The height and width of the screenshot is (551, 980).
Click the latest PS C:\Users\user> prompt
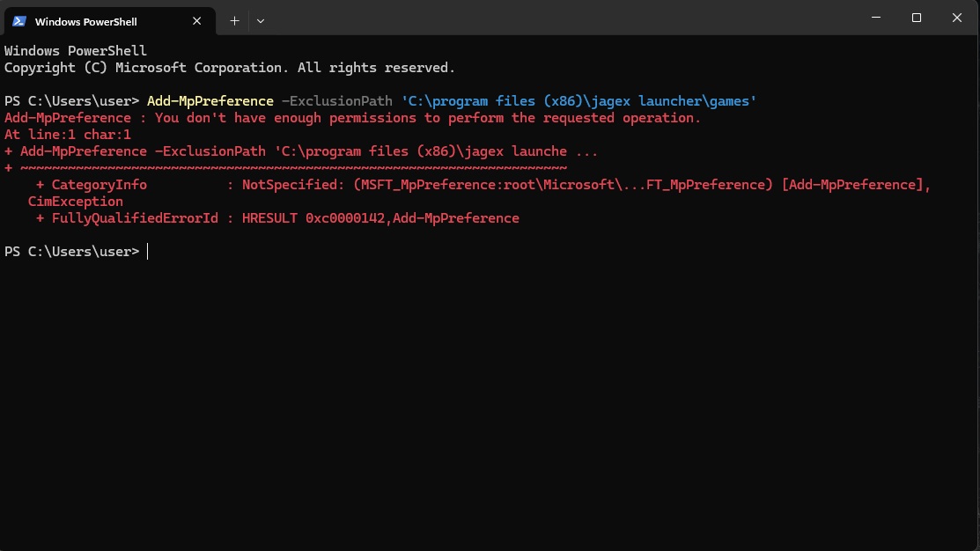click(x=72, y=251)
